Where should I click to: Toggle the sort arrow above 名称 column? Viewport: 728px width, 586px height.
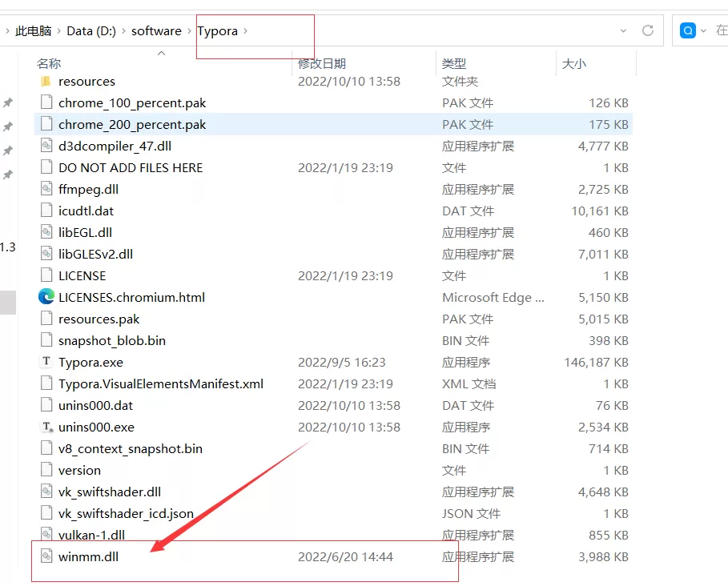point(161,52)
